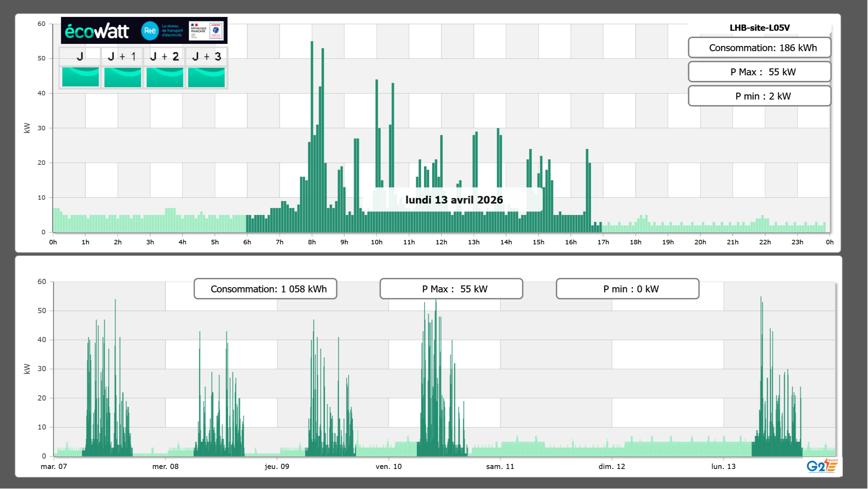Image resolution: width=868 pixels, height=489 pixels.
Task: Click the Consommation: 1 058 kWh box
Action: (265, 289)
